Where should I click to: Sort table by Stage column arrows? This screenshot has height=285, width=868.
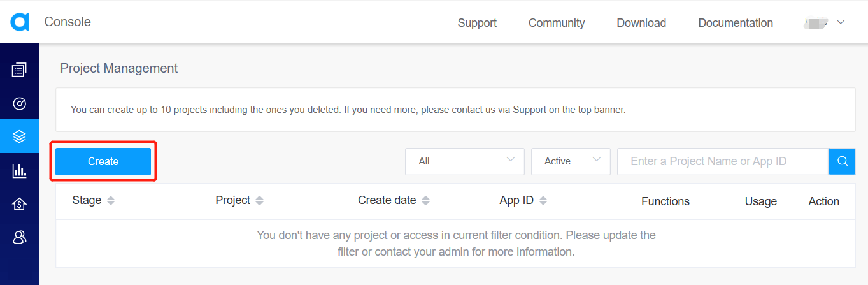point(111,200)
